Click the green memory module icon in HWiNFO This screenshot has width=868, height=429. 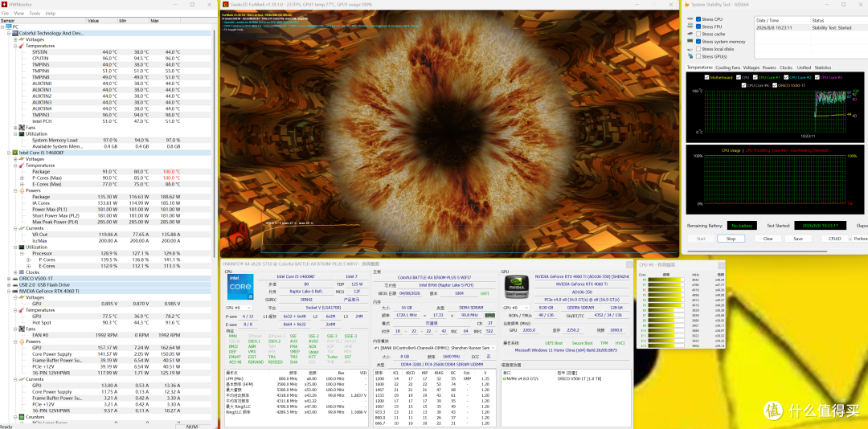(490, 314)
